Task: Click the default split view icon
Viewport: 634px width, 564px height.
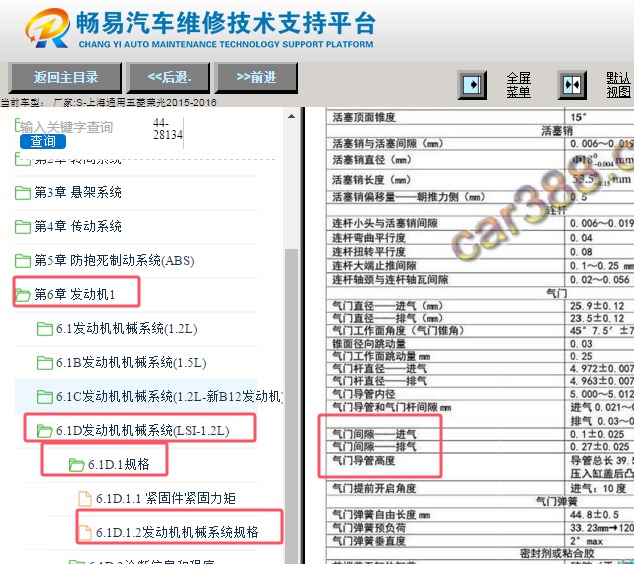Action: 572,85
